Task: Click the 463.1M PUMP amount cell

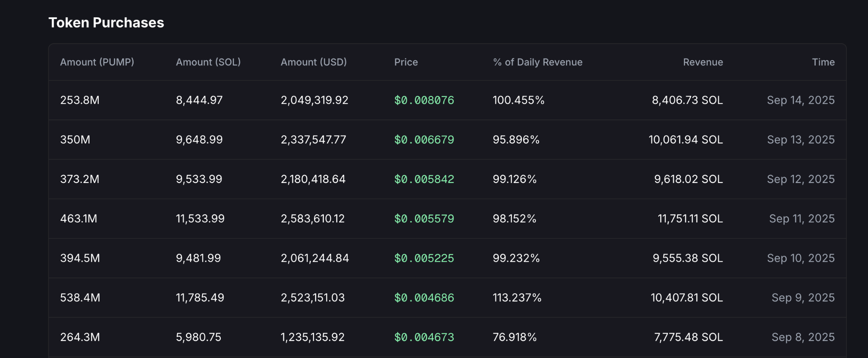Action: point(78,219)
